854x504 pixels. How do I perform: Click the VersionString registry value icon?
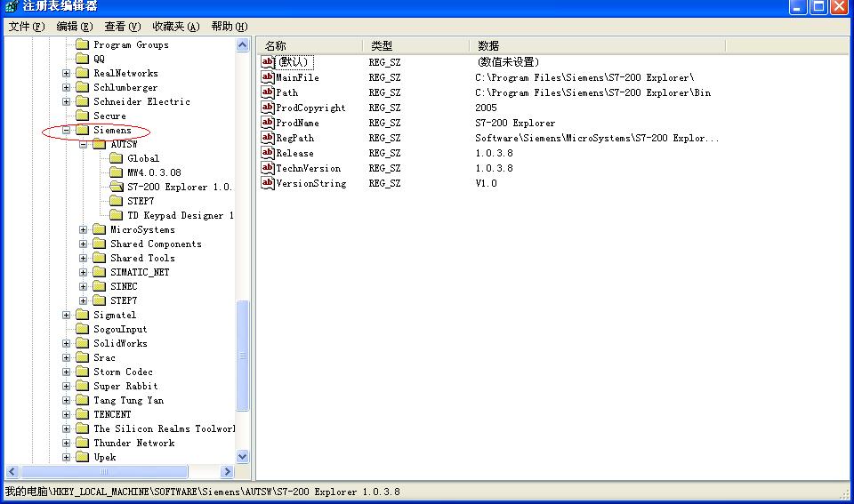point(268,183)
